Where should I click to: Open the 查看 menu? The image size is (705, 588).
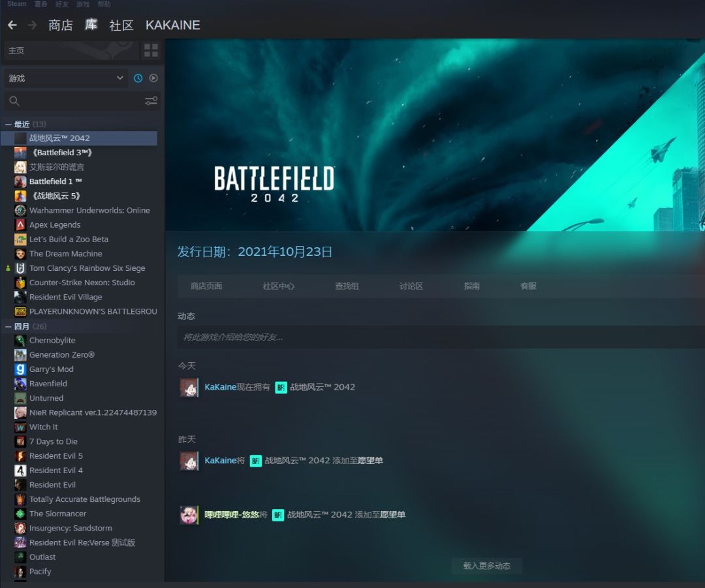[x=40, y=4]
